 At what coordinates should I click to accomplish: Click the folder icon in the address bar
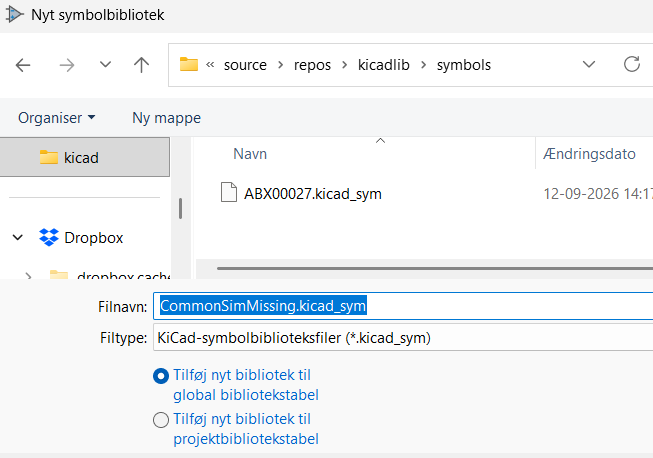[189, 65]
